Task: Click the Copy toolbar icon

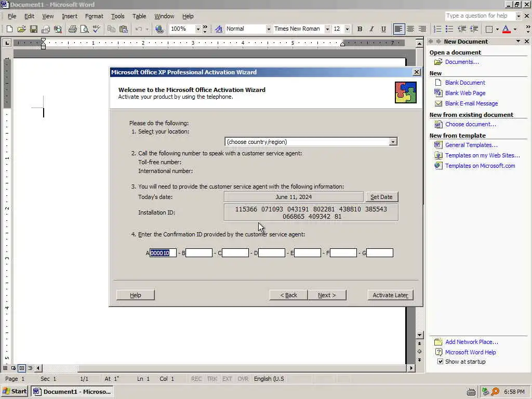Action: pyautogui.click(x=111, y=29)
